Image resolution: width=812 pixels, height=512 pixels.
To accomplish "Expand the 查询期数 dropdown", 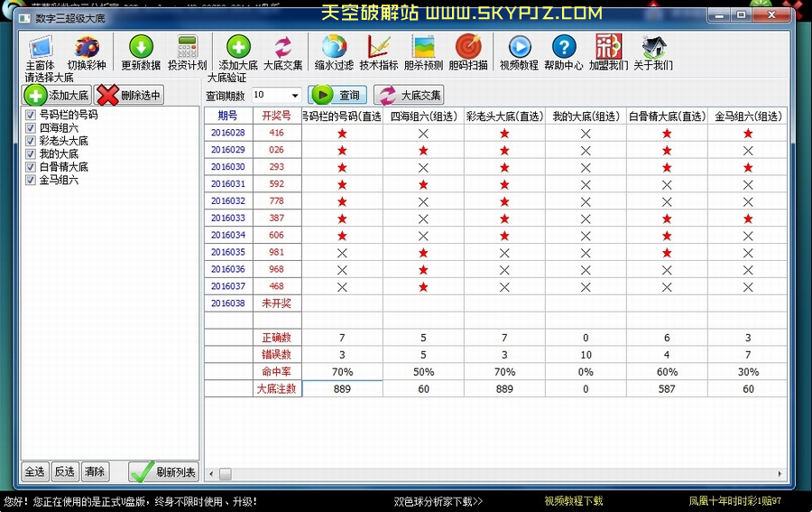I will pos(295,95).
